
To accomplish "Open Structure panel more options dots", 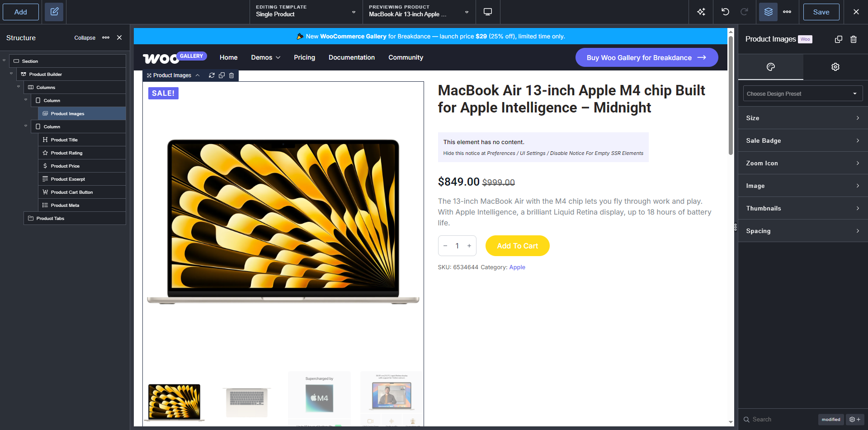I will pyautogui.click(x=106, y=37).
